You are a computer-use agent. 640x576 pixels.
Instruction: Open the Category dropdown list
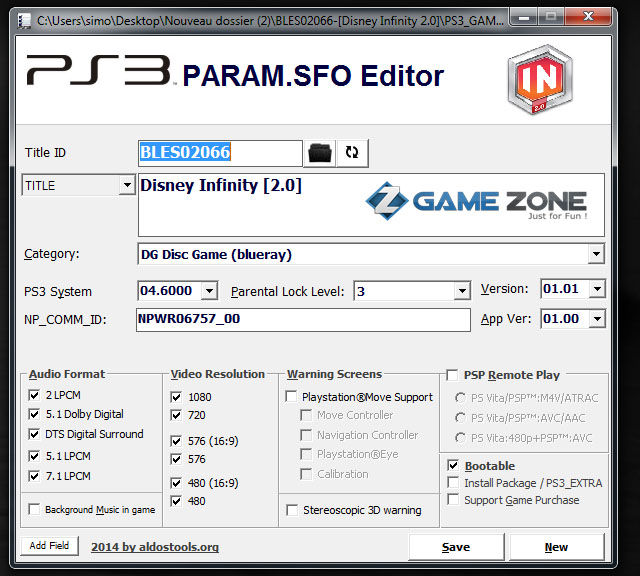[595, 254]
